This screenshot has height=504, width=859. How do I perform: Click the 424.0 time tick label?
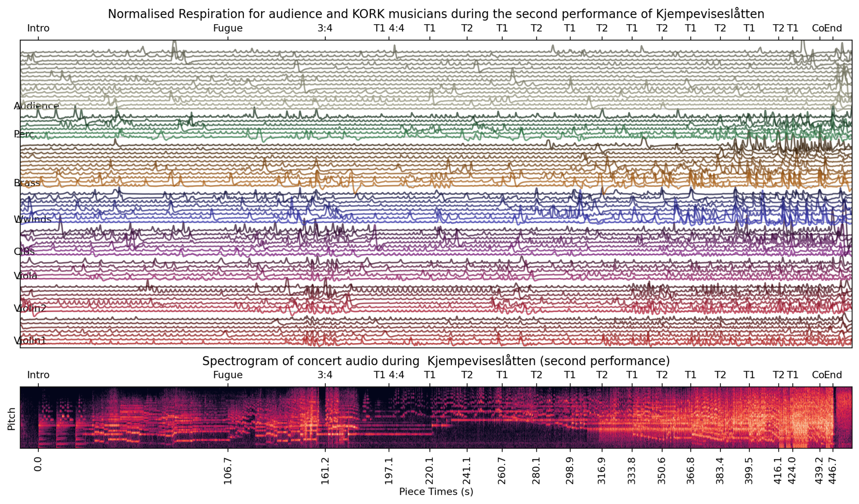(x=792, y=470)
